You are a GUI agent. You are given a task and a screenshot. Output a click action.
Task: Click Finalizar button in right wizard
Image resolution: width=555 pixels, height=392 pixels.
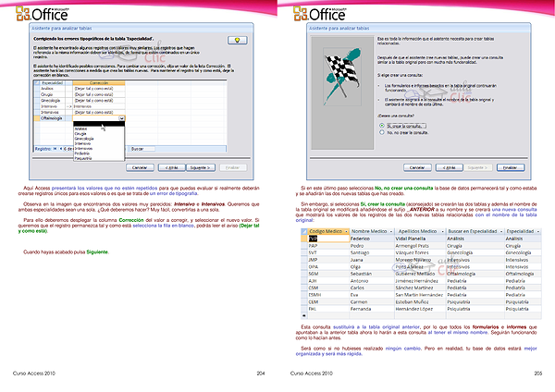(509, 167)
